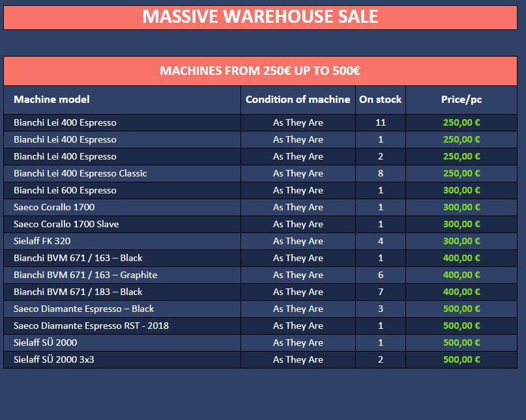Click the stock quantity 11 cell

tap(381, 122)
